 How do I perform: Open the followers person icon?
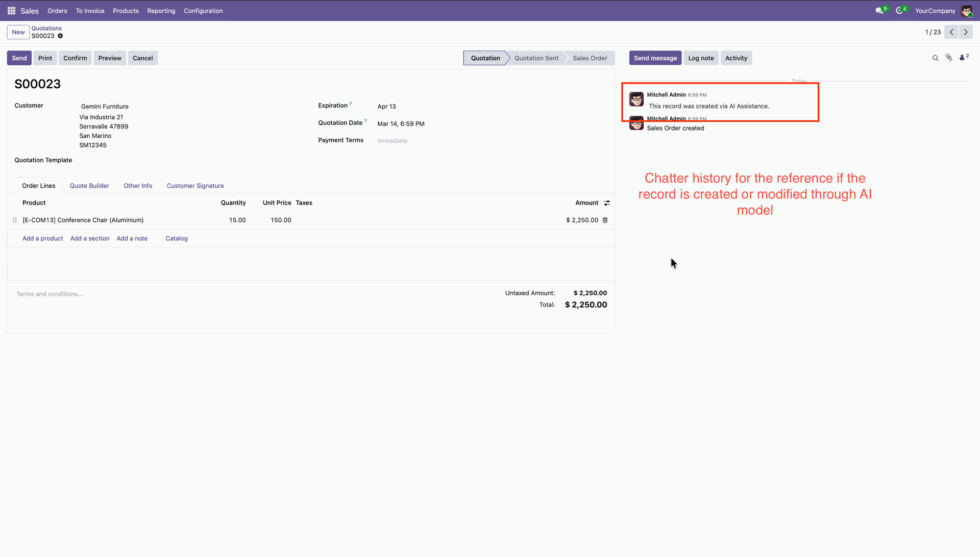click(963, 58)
